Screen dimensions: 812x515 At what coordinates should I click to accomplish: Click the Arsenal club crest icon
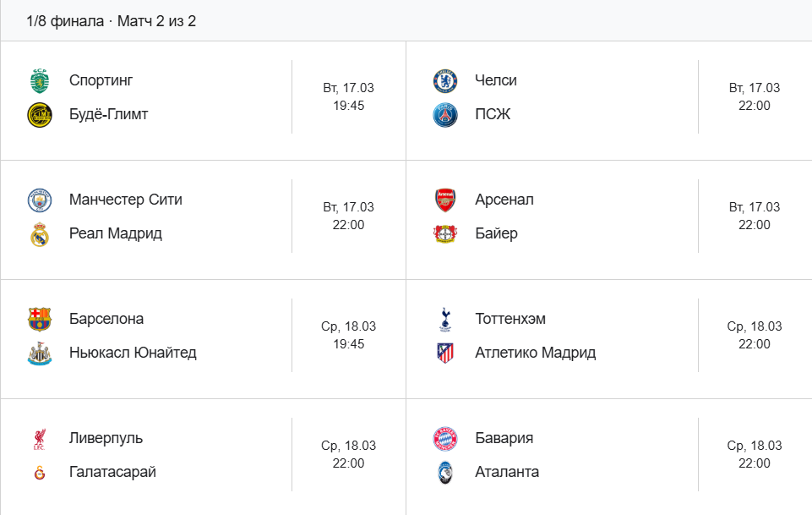[445, 200]
